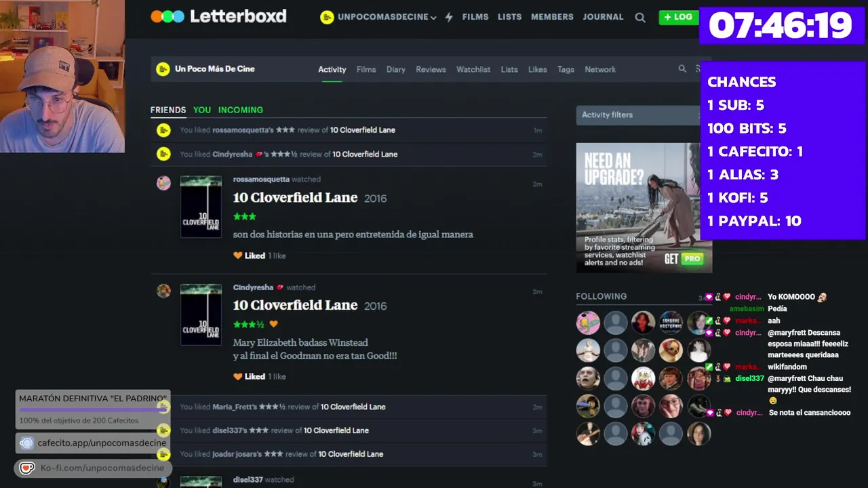868x488 pixels.
Task: Open the 10 Cloverfield Lane poster in Cindyresha's entry
Action: [201, 314]
